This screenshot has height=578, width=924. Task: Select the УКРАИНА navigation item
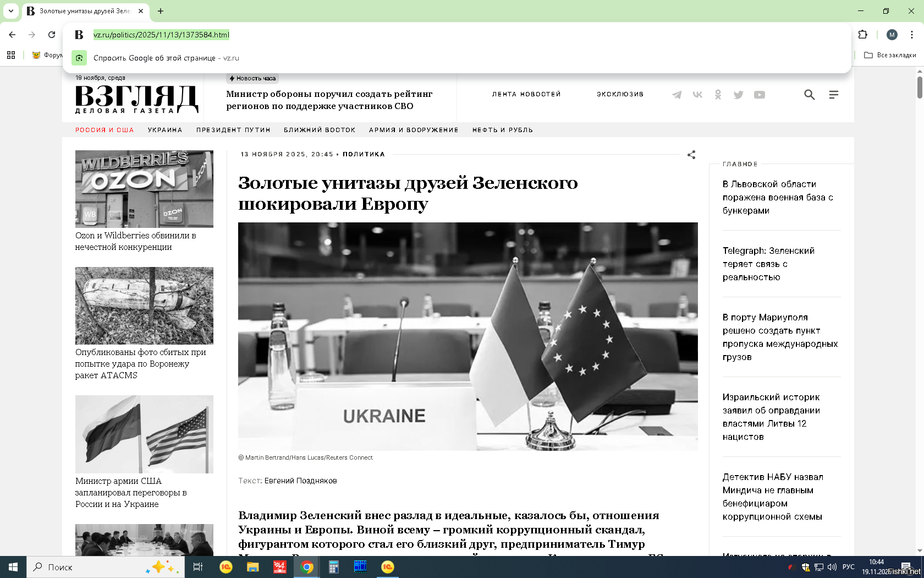[x=165, y=130]
